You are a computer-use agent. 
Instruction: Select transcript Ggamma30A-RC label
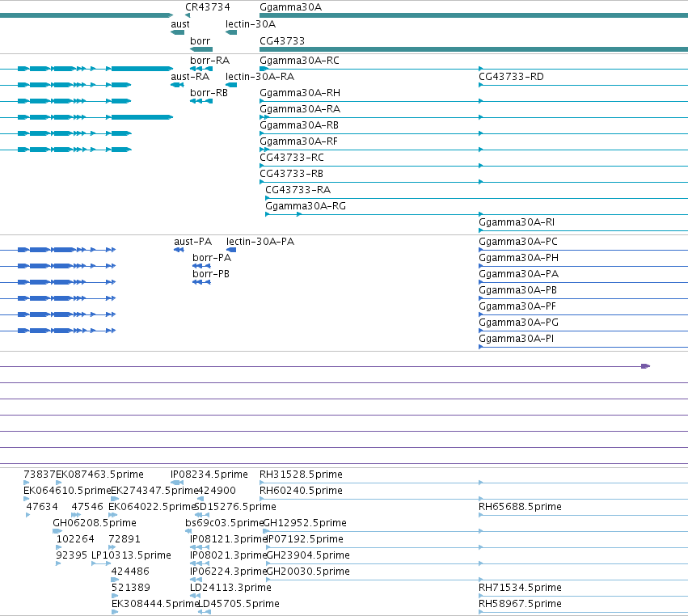pyautogui.click(x=299, y=61)
